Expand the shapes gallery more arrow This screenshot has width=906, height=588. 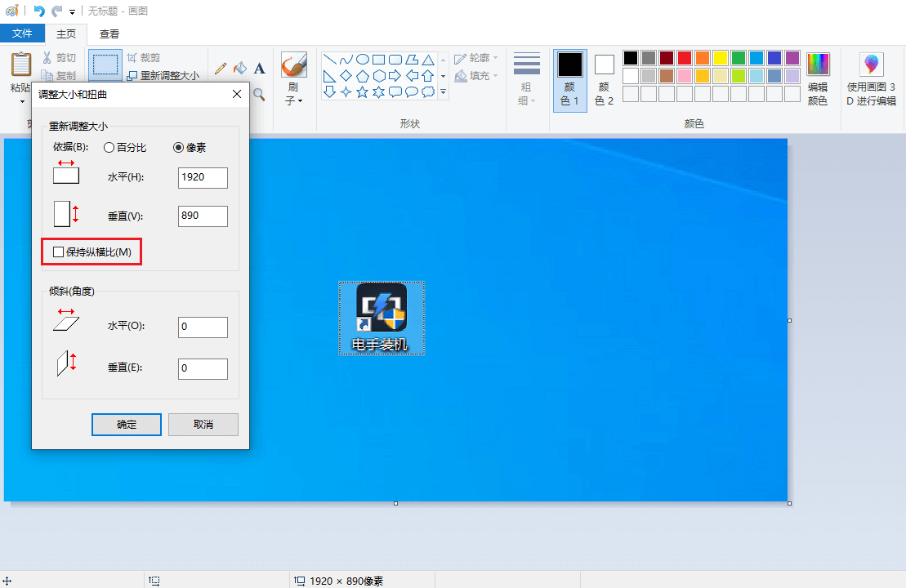point(444,92)
